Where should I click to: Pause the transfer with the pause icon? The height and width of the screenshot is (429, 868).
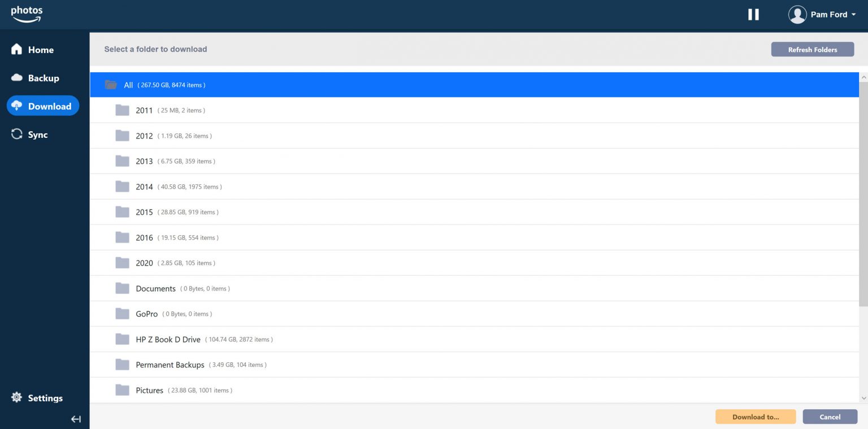pyautogui.click(x=753, y=15)
